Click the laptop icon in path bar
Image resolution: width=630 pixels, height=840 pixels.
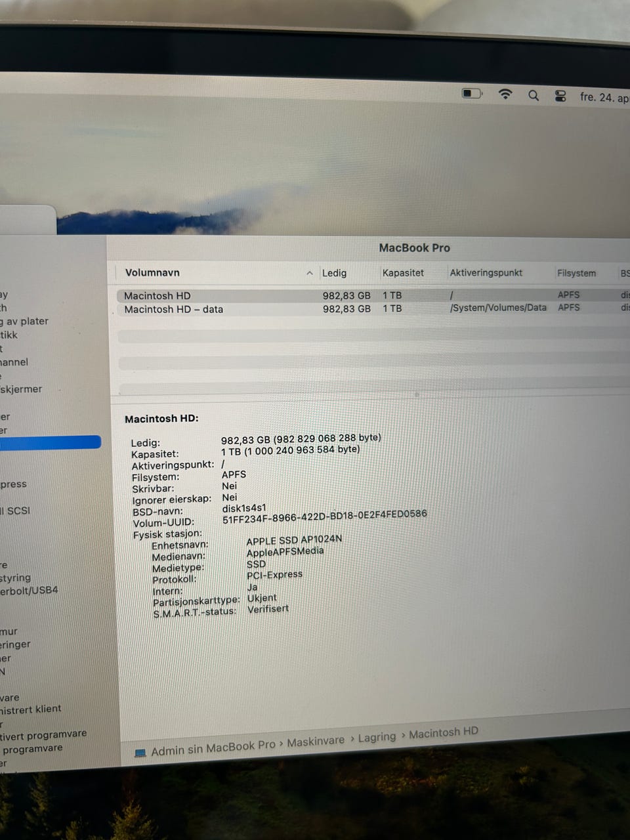click(x=140, y=753)
